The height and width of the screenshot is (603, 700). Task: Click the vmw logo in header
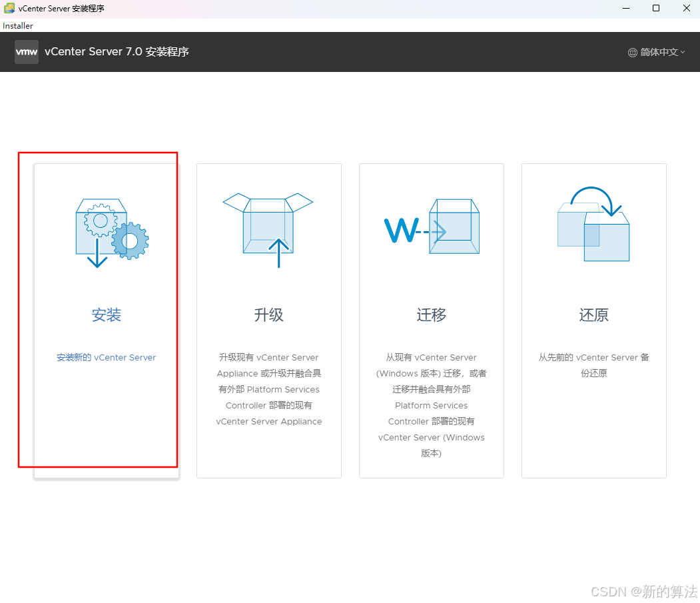(27, 52)
